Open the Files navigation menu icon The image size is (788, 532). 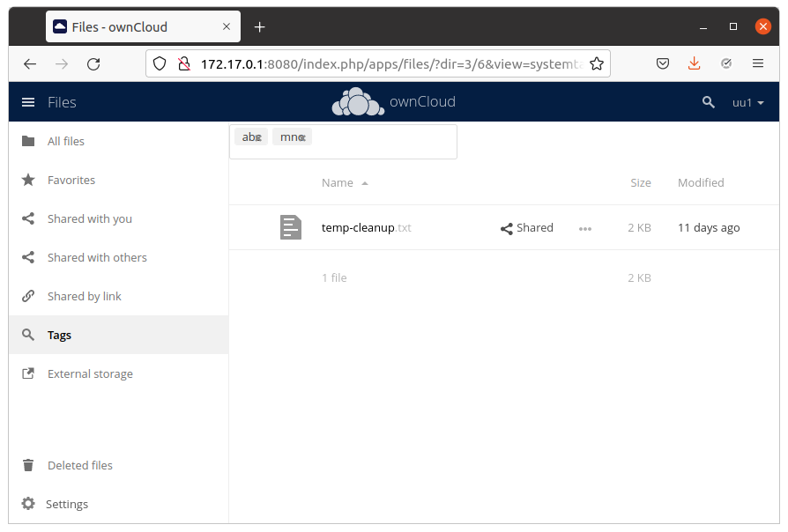(28, 101)
